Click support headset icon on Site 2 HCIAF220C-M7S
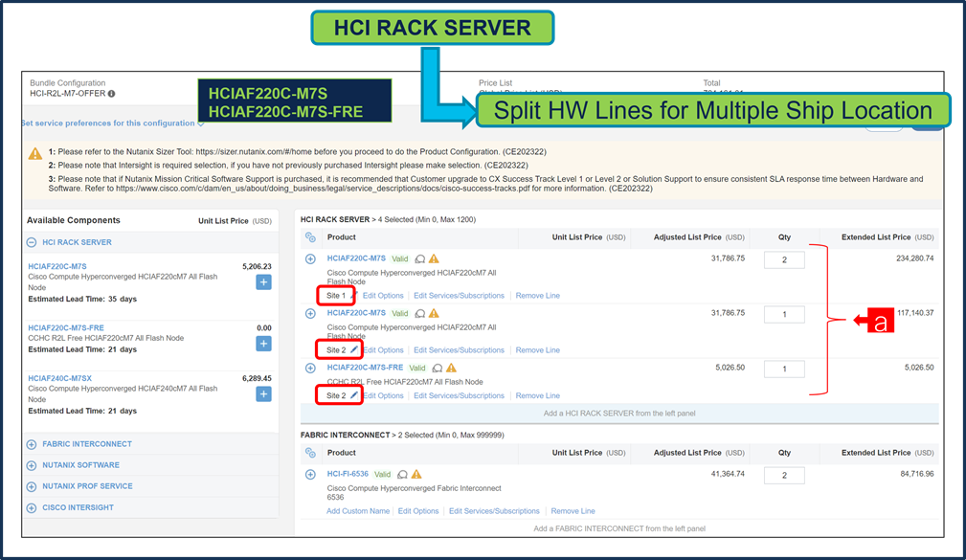This screenshot has height=560, width=966. (420, 314)
